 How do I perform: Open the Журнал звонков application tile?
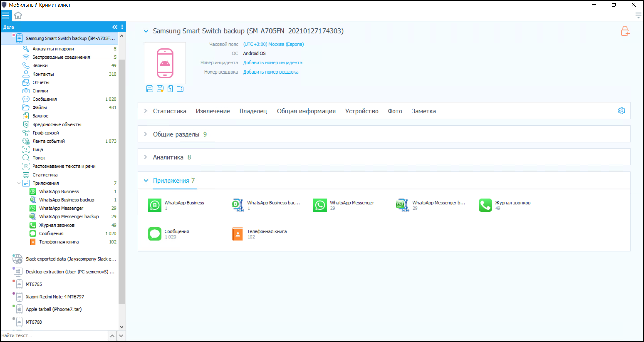[x=505, y=205]
